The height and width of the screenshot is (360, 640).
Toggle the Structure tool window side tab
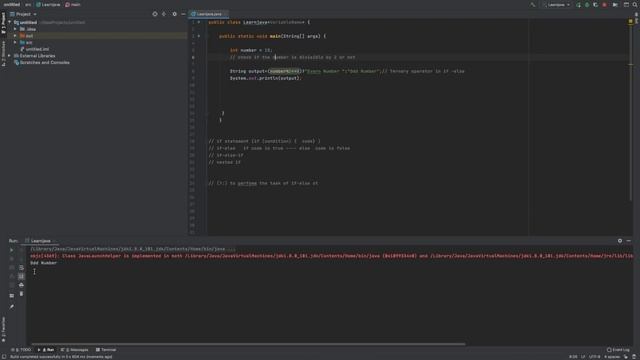click(3, 53)
